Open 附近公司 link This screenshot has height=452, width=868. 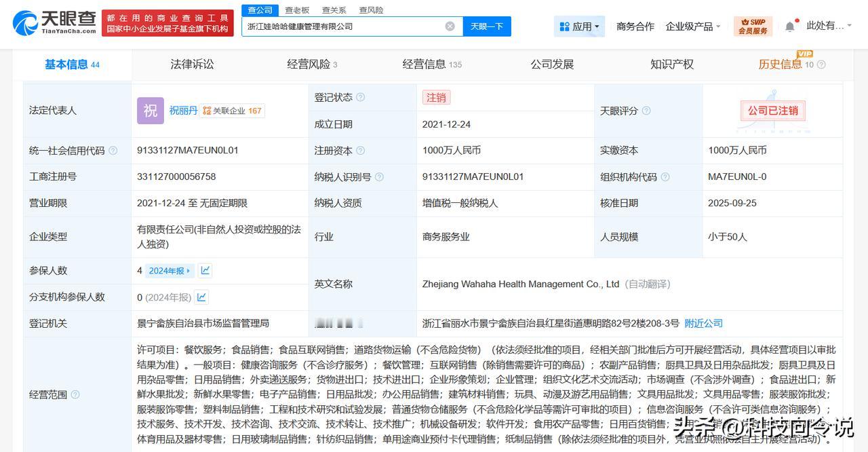(x=703, y=323)
